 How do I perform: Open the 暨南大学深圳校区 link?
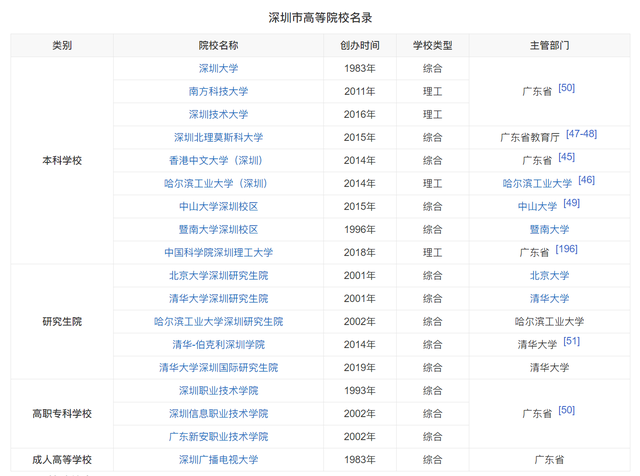pos(218,229)
